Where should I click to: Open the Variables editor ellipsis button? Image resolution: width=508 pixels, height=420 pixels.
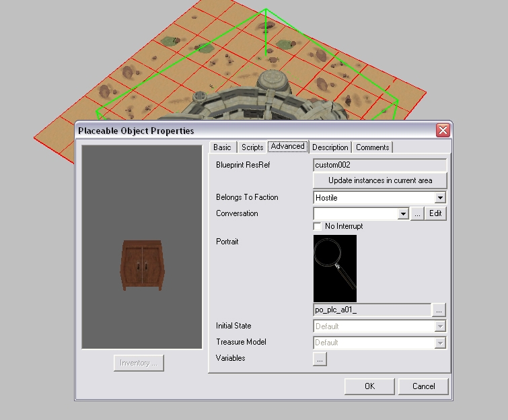[x=320, y=359]
